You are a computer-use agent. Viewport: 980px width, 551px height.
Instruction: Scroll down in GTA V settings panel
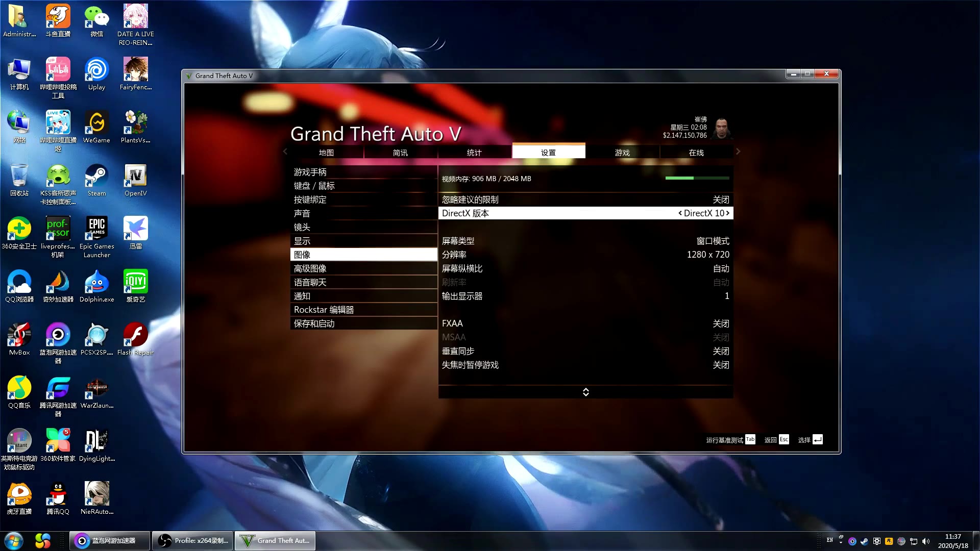[585, 393]
